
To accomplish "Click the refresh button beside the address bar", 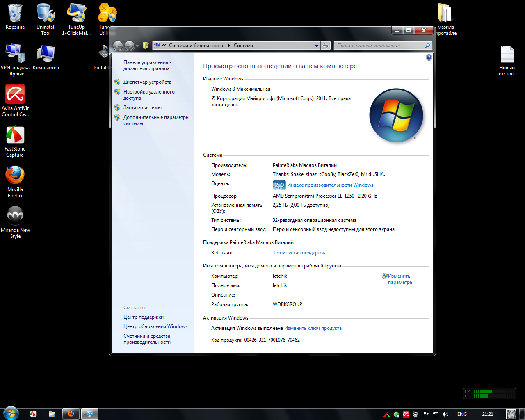I will (326, 46).
